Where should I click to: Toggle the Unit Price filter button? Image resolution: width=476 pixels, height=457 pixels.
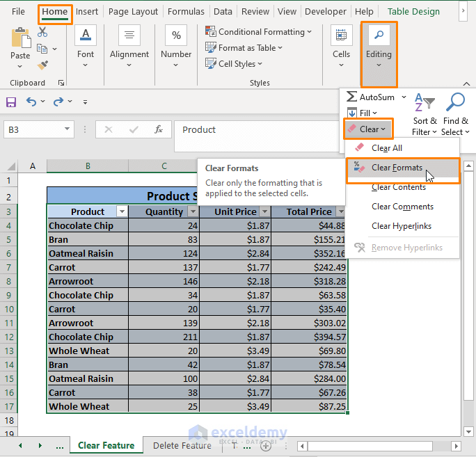(264, 211)
